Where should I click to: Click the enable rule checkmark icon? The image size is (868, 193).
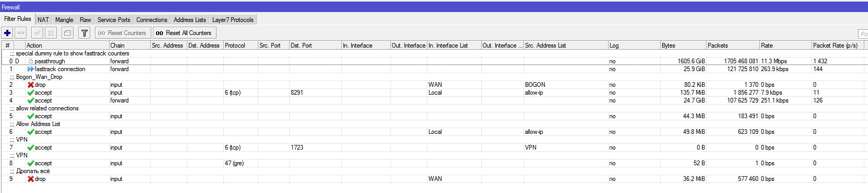(37, 33)
